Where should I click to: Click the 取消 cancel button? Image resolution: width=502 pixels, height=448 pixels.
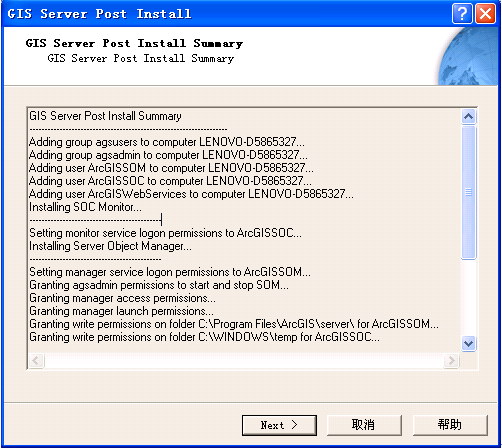point(364,425)
